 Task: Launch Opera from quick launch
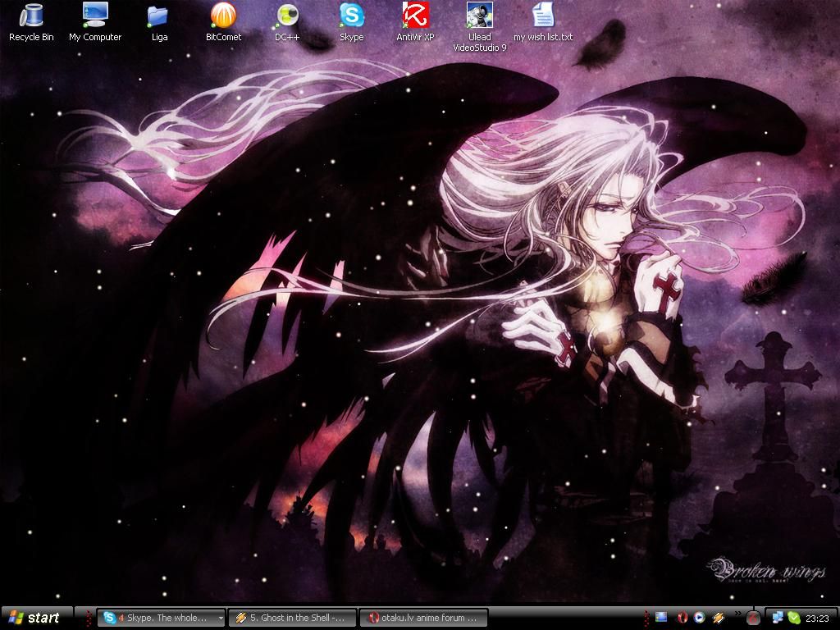point(682,618)
